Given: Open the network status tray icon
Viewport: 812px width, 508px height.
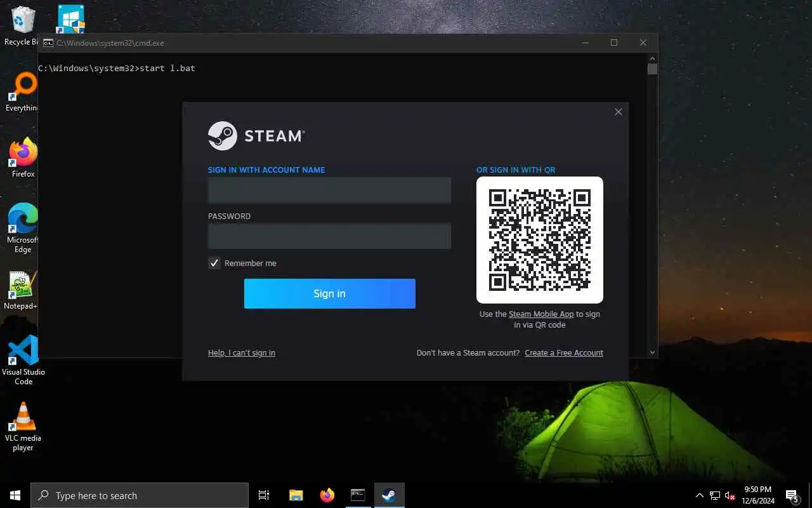Looking at the screenshot, I should [715, 495].
